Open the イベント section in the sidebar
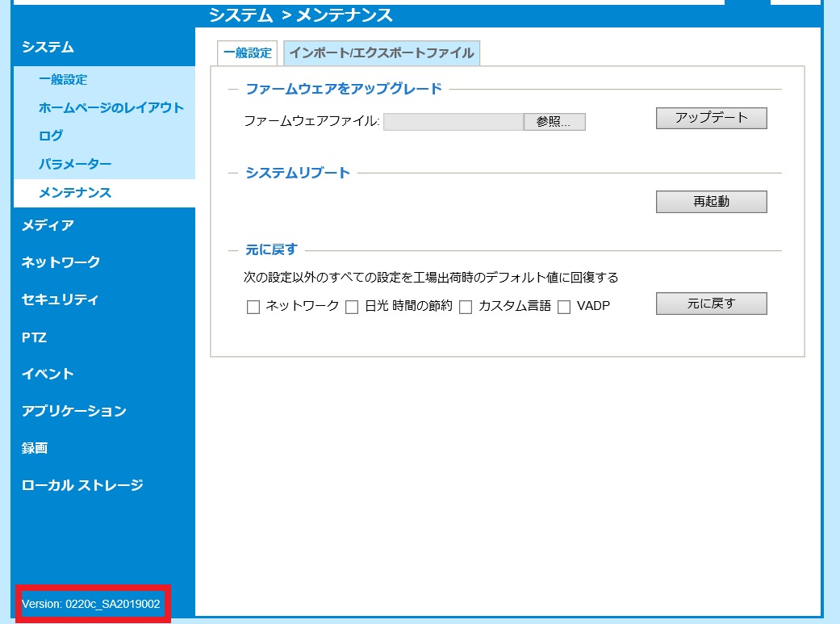 47,374
